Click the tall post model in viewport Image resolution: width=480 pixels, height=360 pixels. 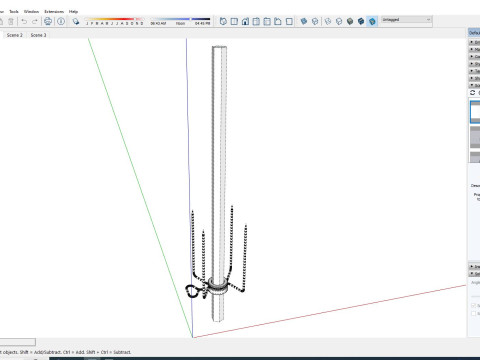click(219, 167)
